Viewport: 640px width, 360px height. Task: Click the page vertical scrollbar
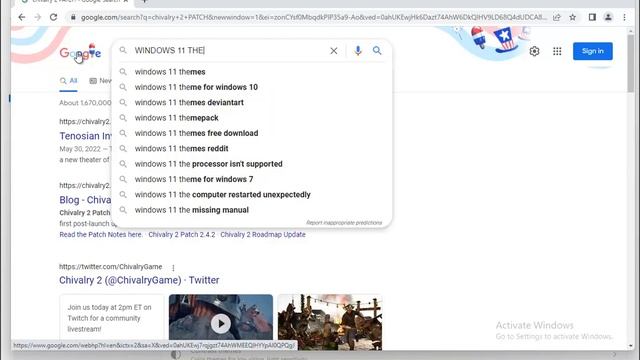631,63
